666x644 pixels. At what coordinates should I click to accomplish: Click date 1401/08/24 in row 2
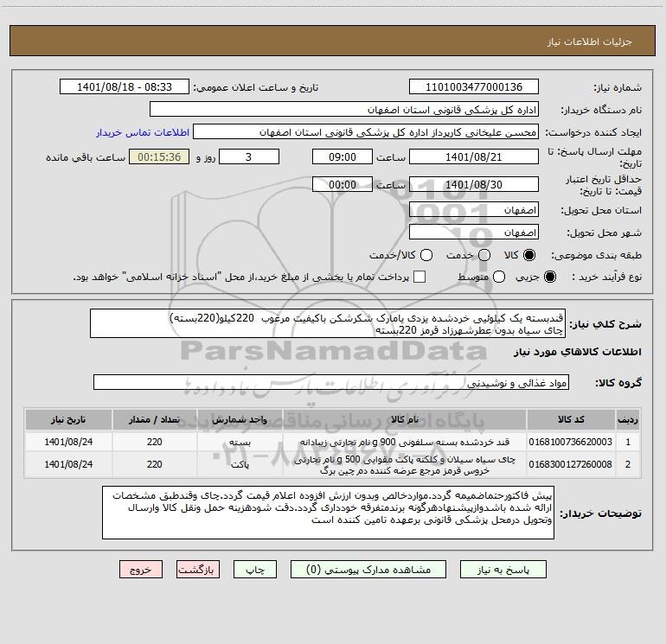pyautogui.click(x=68, y=464)
